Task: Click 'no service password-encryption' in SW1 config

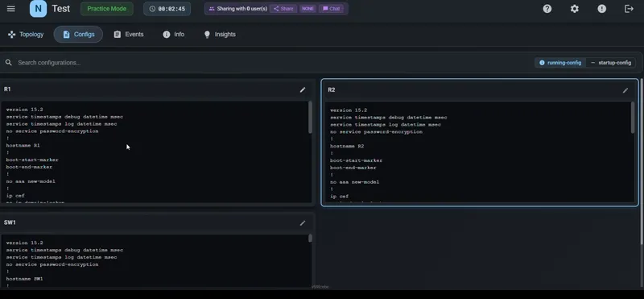Action: pos(52,264)
